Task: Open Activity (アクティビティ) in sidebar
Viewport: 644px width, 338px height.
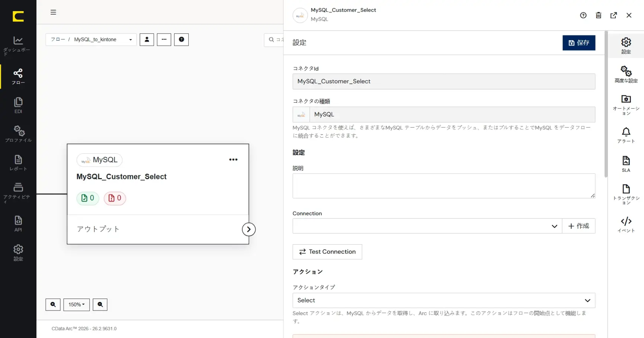Action: (x=18, y=193)
